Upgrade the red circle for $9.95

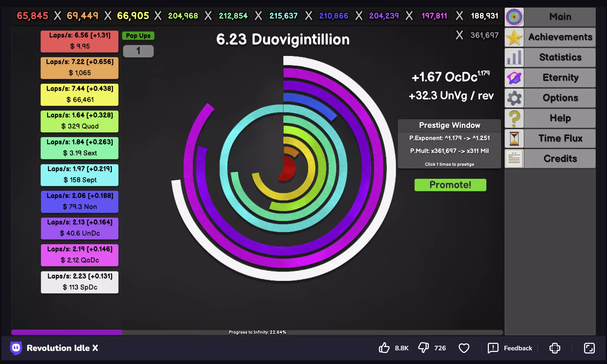click(x=80, y=41)
